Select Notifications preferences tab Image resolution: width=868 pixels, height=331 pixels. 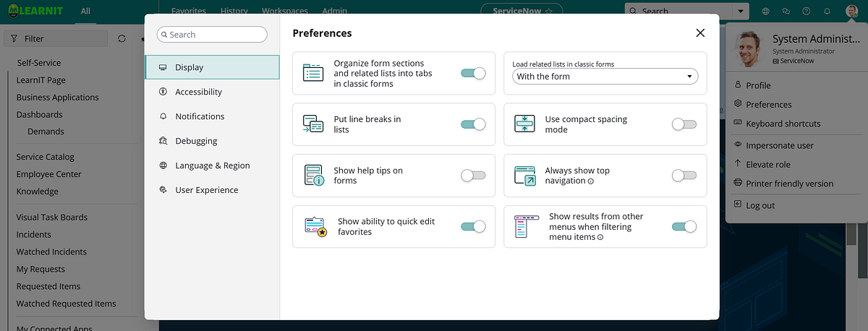click(212, 116)
